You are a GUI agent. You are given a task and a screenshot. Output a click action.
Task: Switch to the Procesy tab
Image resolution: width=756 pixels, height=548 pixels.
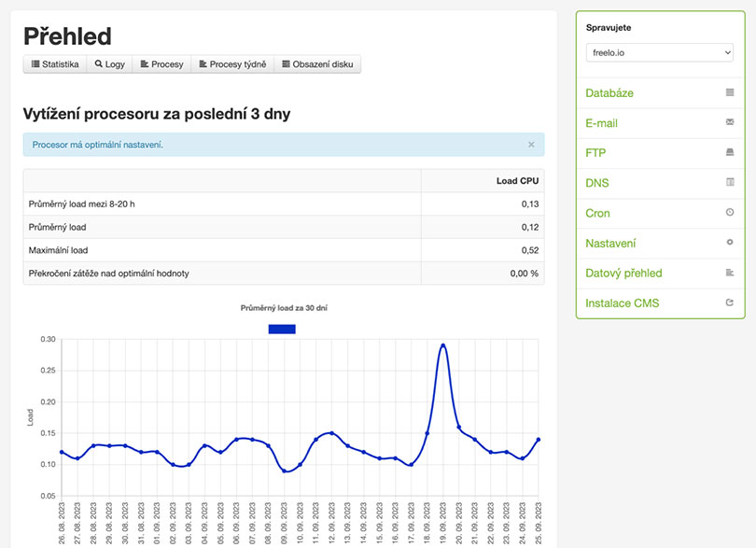coord(161,64)
